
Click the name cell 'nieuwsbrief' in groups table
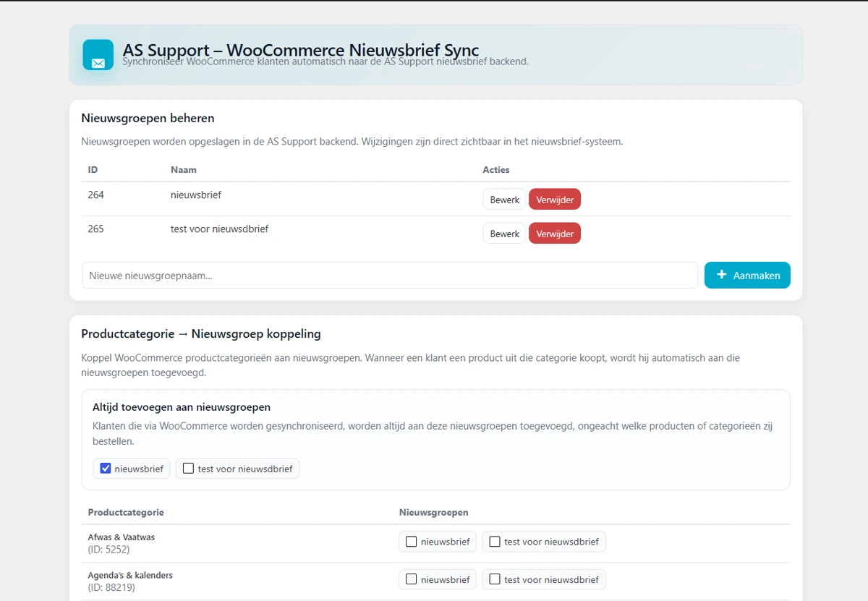[196, 195]
